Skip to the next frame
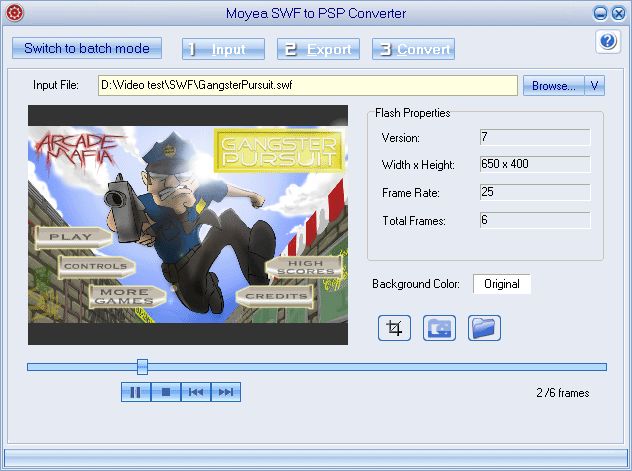632x471 pixels. [226, 392]
